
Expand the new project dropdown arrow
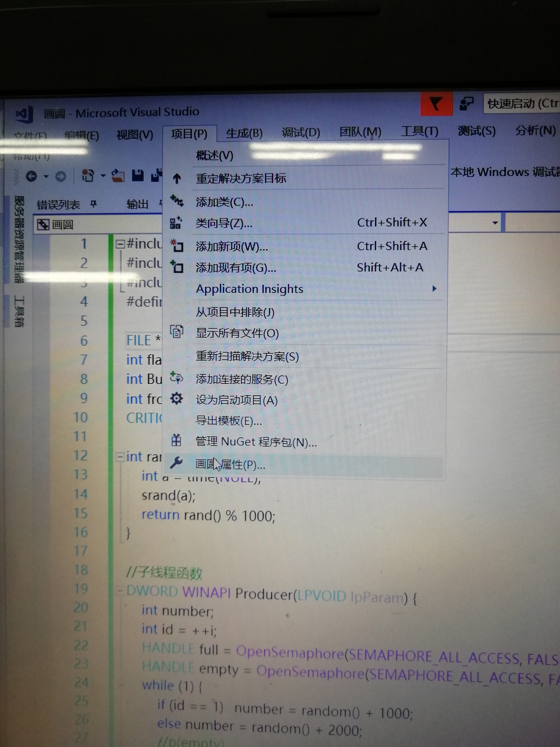click(103, 176)
